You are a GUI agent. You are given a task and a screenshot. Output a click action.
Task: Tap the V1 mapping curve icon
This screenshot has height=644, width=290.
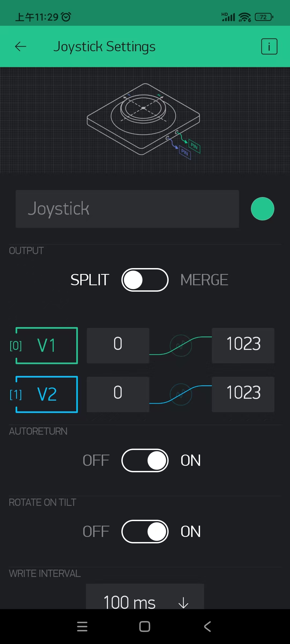pos(181,346)
